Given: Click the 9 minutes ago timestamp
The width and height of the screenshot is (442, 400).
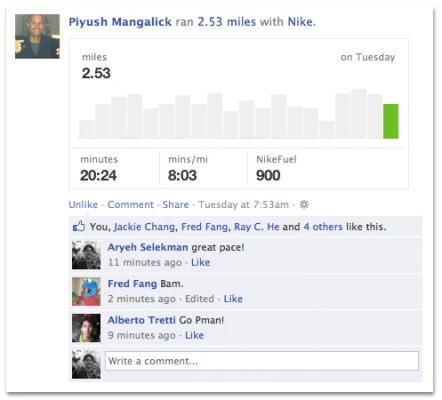Looking at the screenshot, I should (142, 335).
